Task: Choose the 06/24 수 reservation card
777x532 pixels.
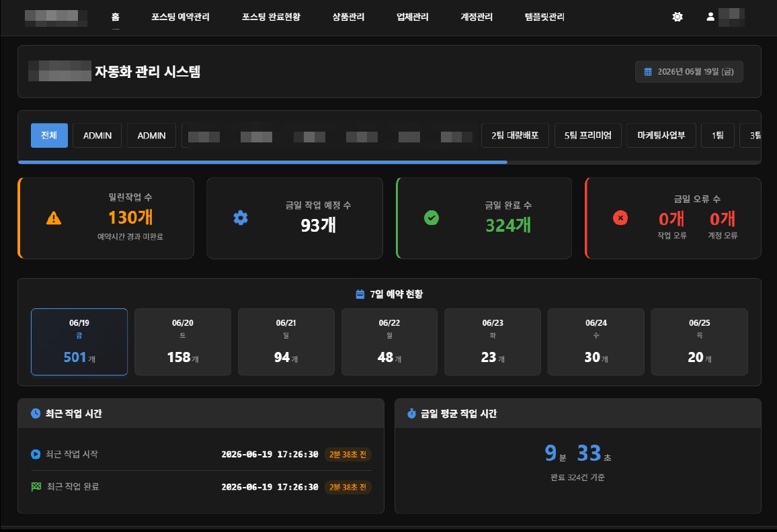Action: (x=596, y=342)
